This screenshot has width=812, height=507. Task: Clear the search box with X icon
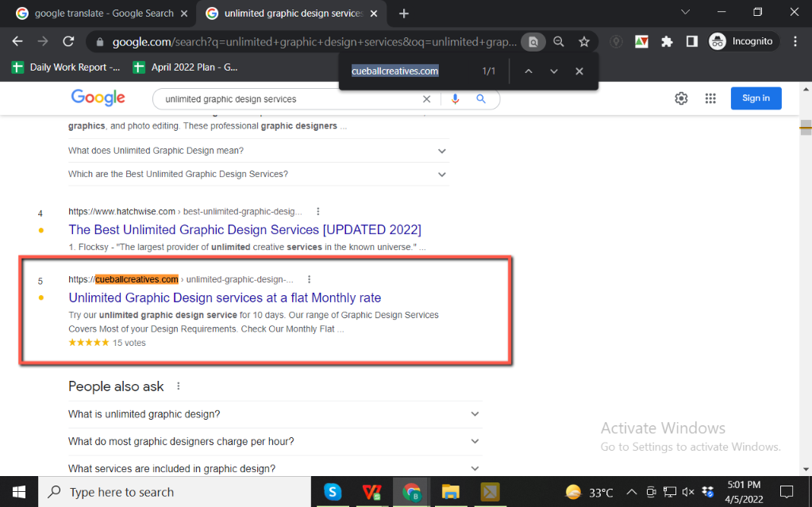[x=426, y=99]
